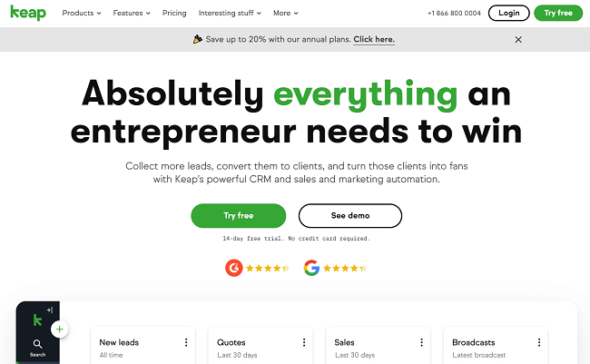Follow the 'Click here' link in the banner
Screen dimensions: 590x364
click(x=375, y=40)
